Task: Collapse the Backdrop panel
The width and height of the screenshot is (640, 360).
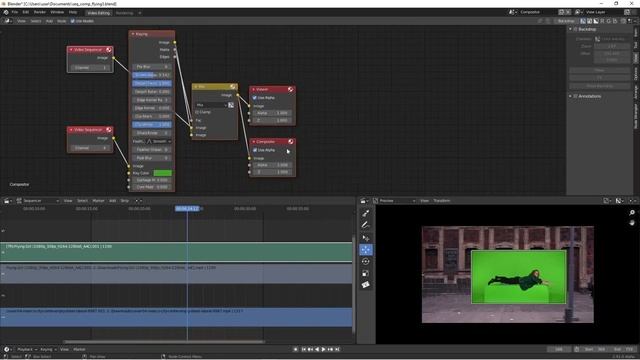Action: (571, 29)
